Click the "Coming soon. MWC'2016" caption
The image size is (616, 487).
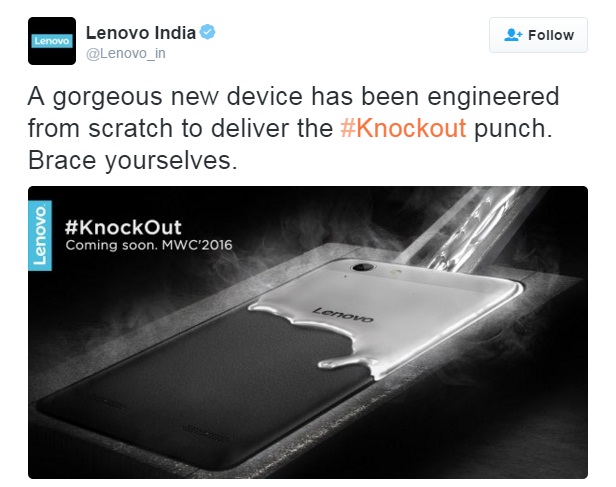click(x=149, y=245)
